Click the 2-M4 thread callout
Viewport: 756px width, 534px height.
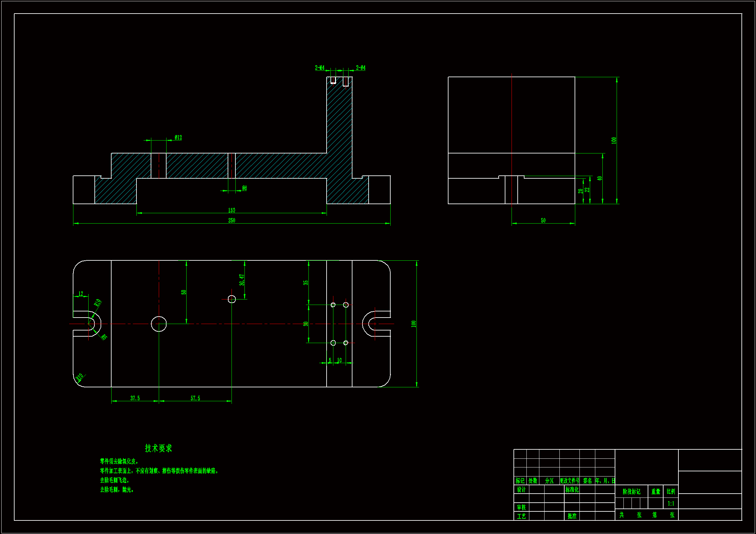click(x=319, y=68)
